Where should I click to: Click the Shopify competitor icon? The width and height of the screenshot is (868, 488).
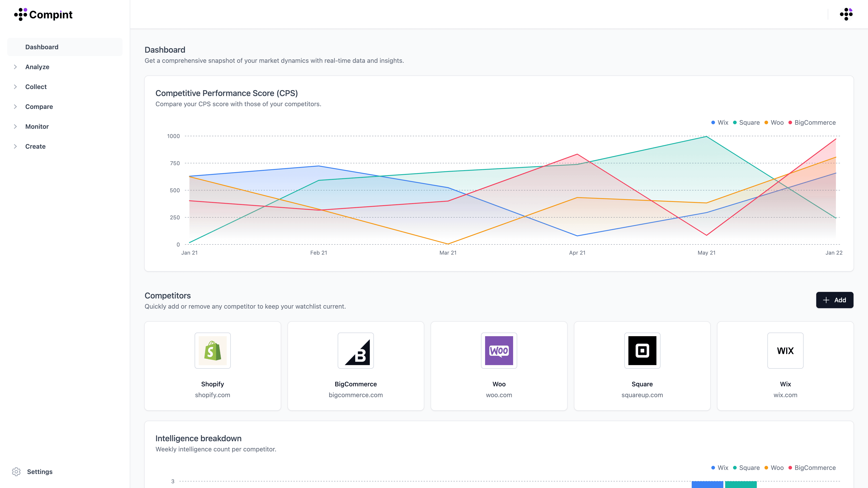point(213,350)
